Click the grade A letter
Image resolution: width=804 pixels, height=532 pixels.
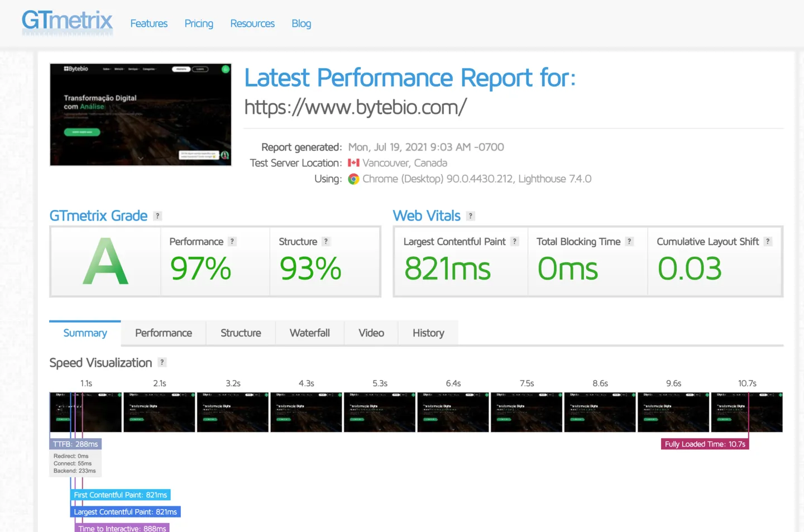pyautogui.click(x=106, y=261)
